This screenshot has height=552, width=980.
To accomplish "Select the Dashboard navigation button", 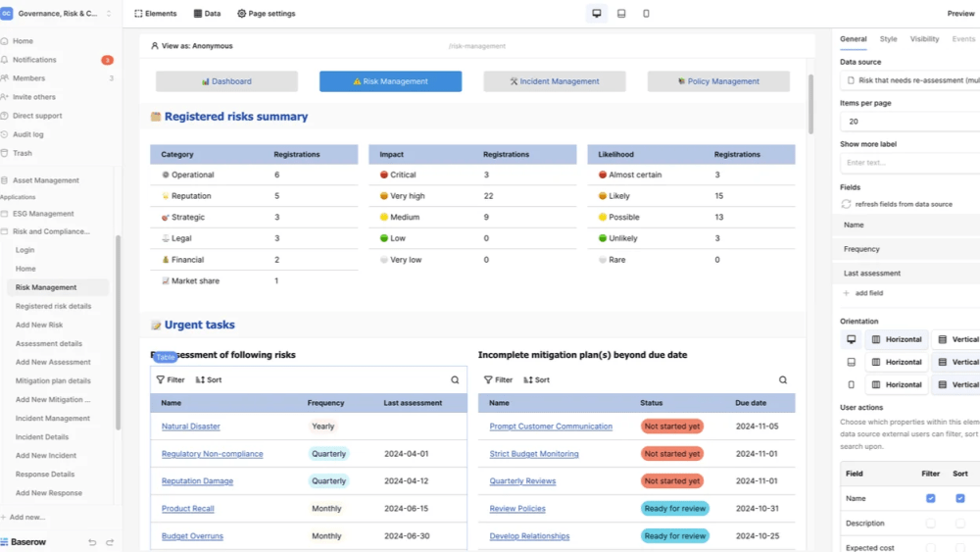I will pyautogui.click(x=226, y=81).
